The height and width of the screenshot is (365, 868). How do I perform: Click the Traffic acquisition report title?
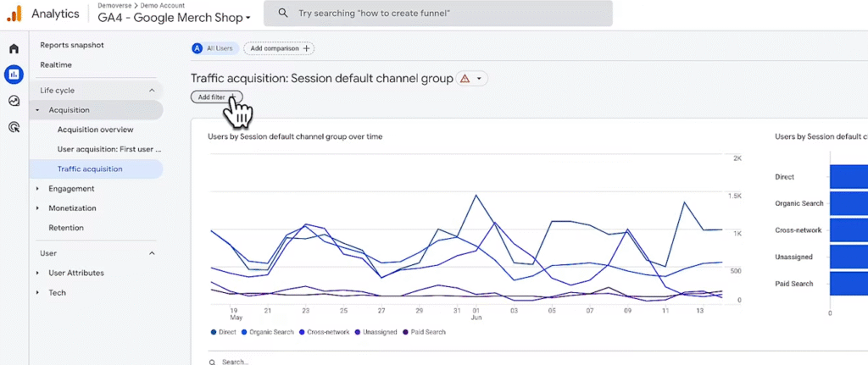click(322, 79)
